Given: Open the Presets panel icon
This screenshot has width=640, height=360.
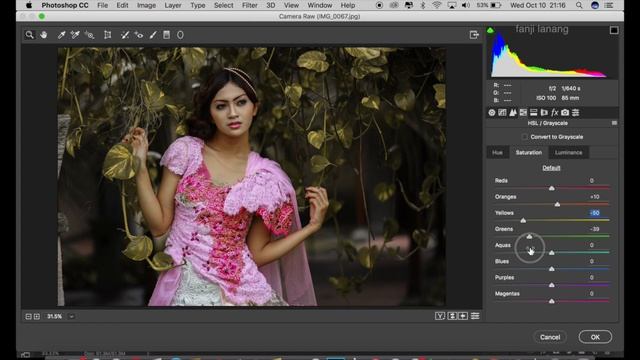Looking at the screenshot, I should coord(576,113).
